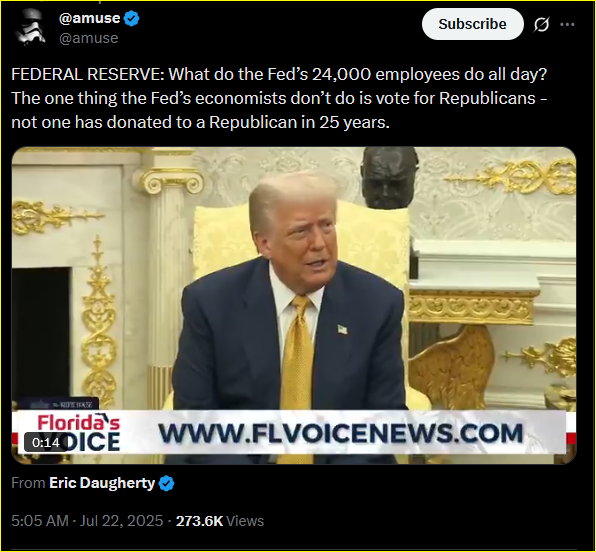Click the Florida's Voice logo in video
The width and height of the screenshot is (596, 552).
pos(79,433)
